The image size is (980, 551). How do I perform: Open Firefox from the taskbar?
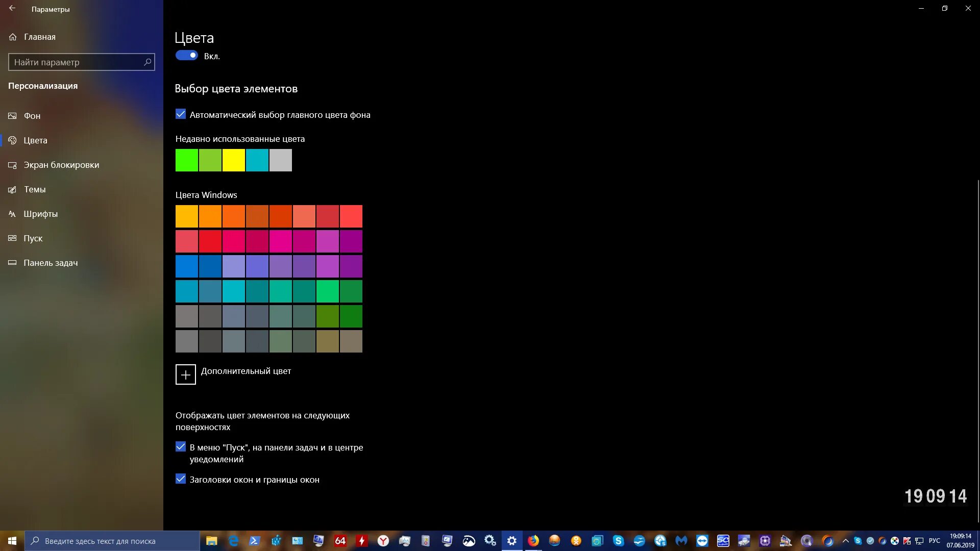tap(533, 541)
